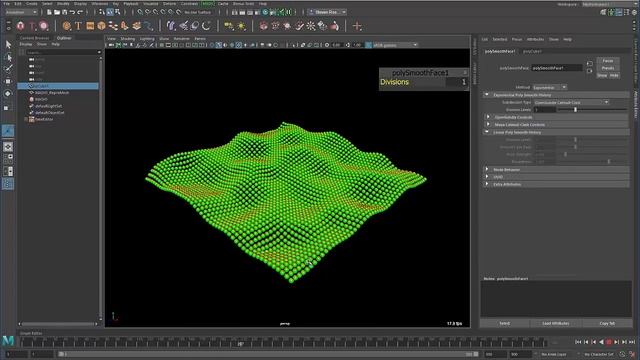Click the Redo arrow icon

pyautogui.click(x=80, y=12)
